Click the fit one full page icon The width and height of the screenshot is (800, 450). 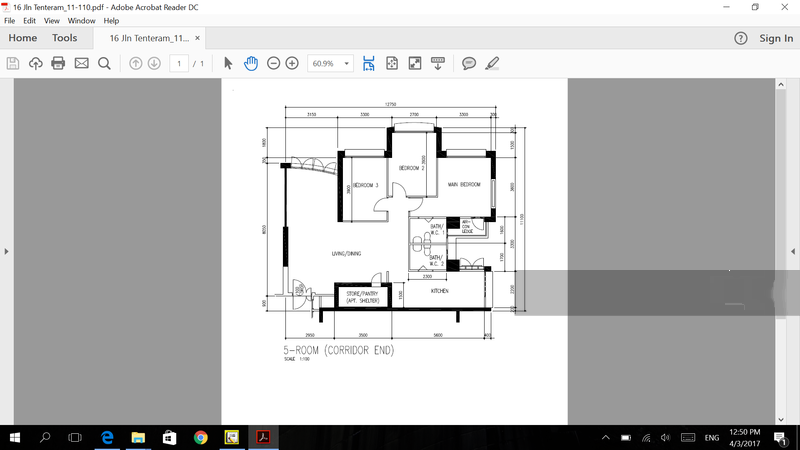coord(392,63)
